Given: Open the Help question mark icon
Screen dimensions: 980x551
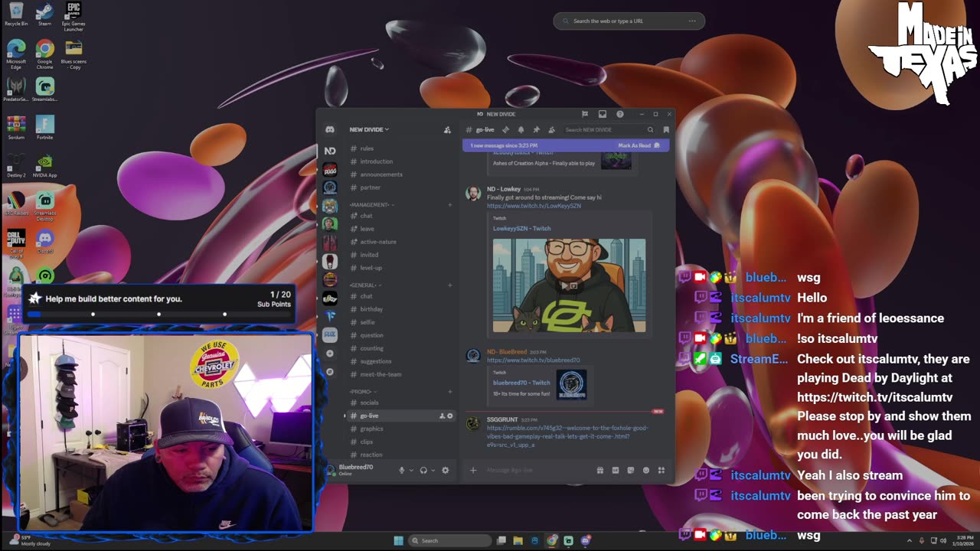Looking at the screenshot, I should pyautogui.click(x=620, y=114).
